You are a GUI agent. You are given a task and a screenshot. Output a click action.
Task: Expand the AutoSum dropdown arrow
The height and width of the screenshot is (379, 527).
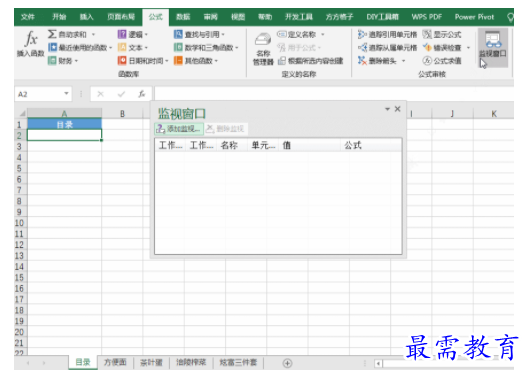pyautogui.click(x=93, y=34)
